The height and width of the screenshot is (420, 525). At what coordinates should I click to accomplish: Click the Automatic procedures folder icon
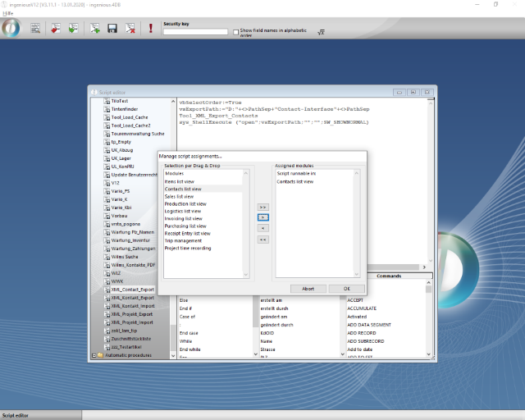point(100,355)
